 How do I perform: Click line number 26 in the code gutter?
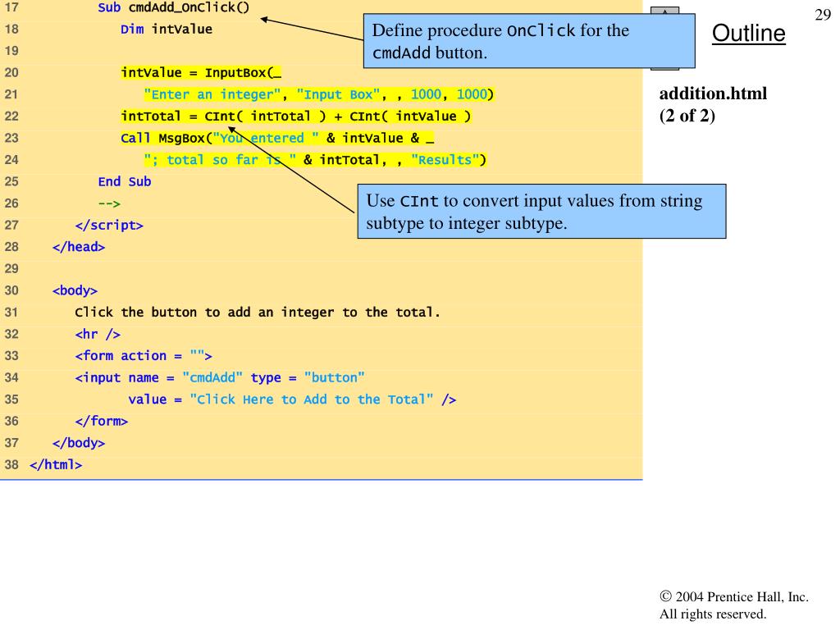point(11,203)
